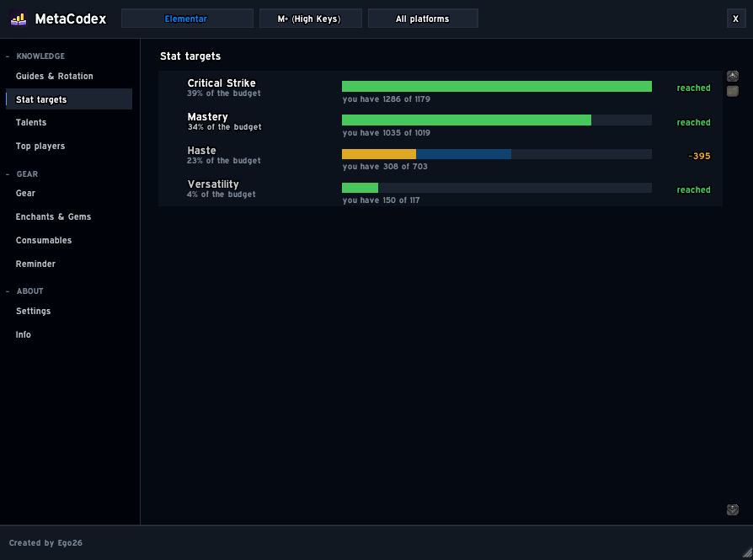Click the Critical Strike stat label

click(222, 83)
